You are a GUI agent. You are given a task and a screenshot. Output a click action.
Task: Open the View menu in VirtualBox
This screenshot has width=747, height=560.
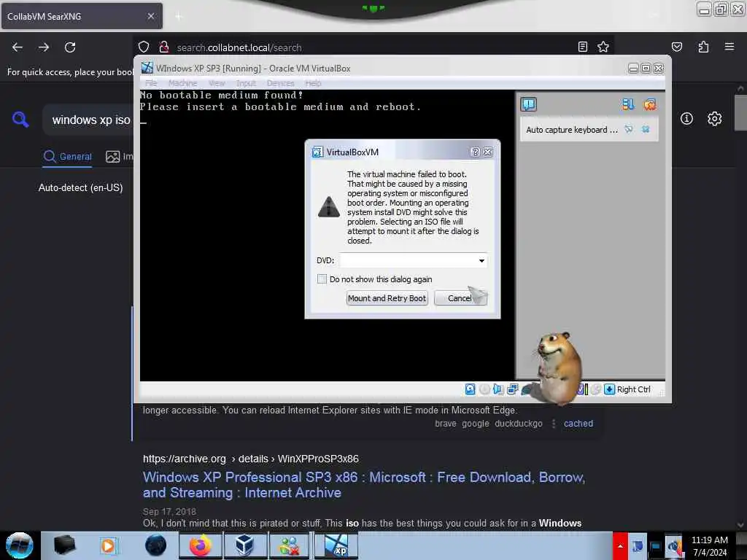[216, 83]
